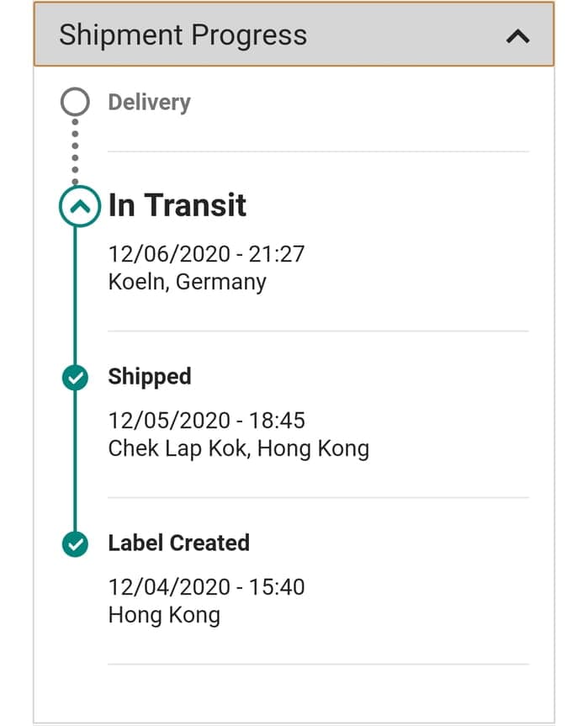Click progress line between Shipped and Label Created
This screenshot has width=588, height=726.
tap(75, 461)
